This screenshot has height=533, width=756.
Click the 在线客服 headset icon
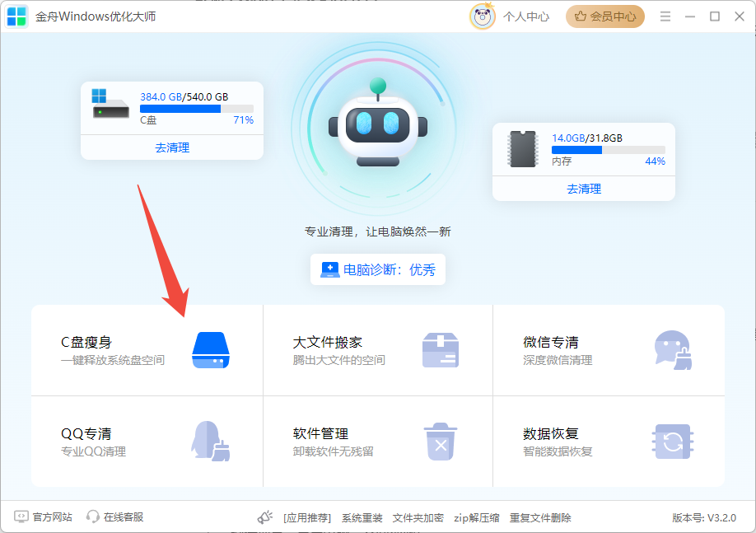(x=92, y=517)
